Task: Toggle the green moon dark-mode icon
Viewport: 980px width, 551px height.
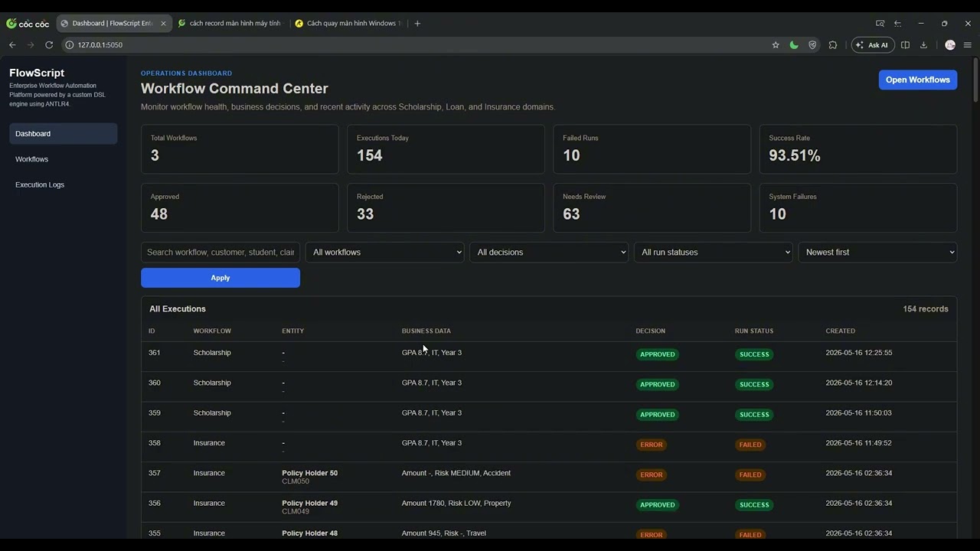Action: click(x=794, y=45)
